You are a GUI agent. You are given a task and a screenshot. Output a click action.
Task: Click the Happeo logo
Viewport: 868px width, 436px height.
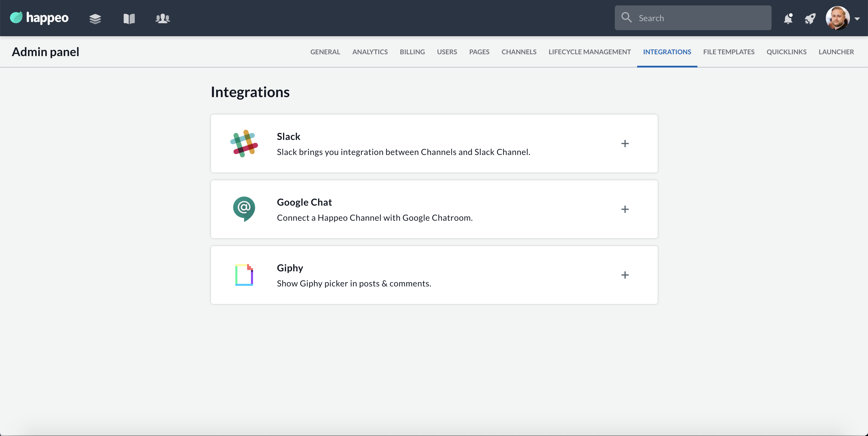click(x=39, y=18)
